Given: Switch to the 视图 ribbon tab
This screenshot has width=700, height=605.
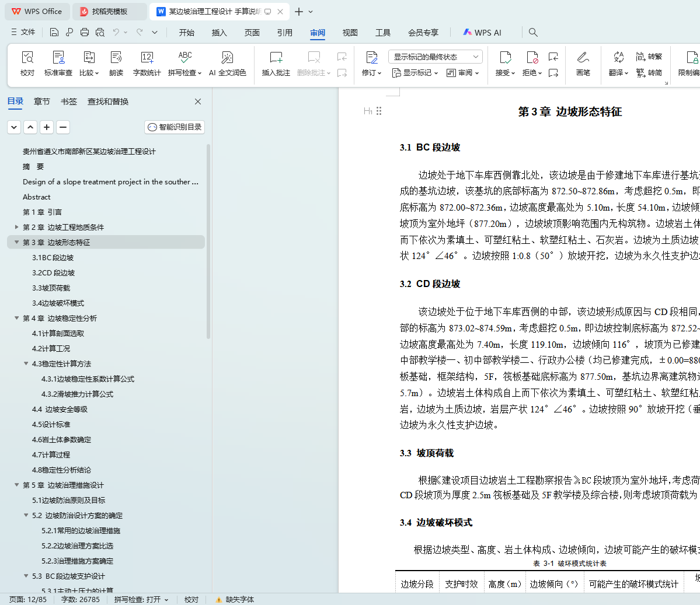Looking at the screenshot, I should 350,33.
